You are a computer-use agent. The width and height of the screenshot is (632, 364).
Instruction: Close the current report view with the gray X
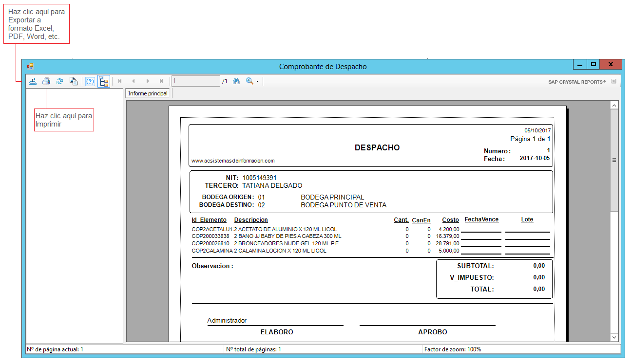[x=613, y=81]
